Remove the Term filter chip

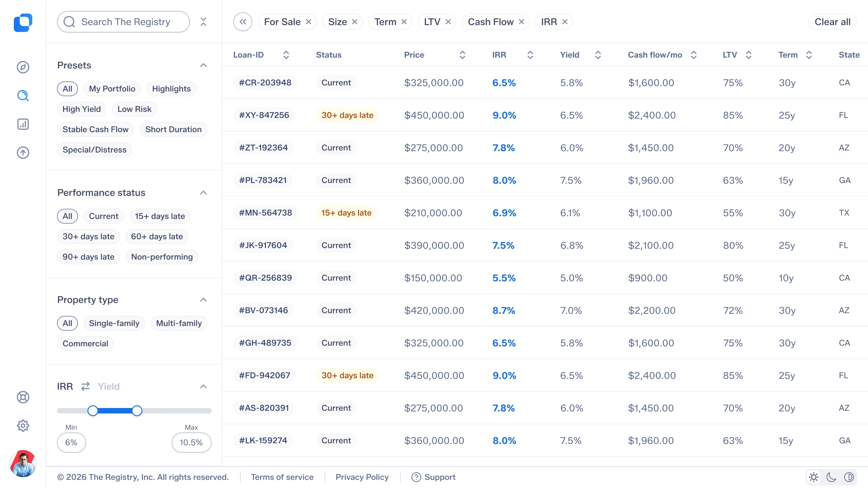(x=404, y=22)
